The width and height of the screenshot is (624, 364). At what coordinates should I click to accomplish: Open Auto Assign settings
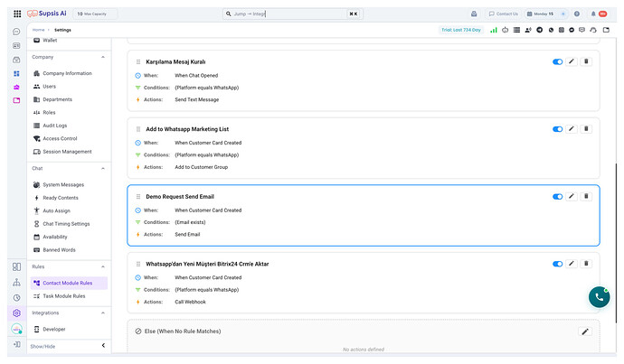click(x=56, y=211)
